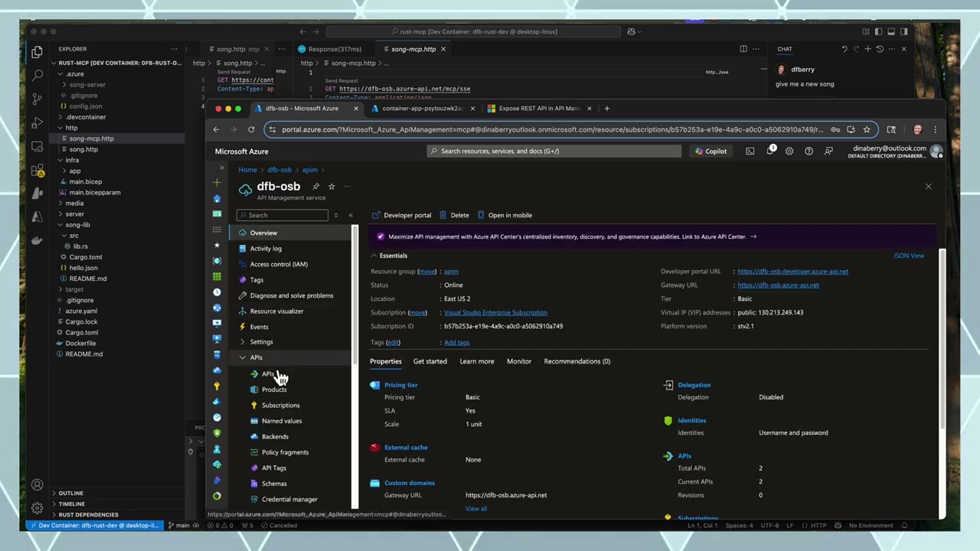
Task: Click Open in mobile button
Action: [x=505, y=215]
